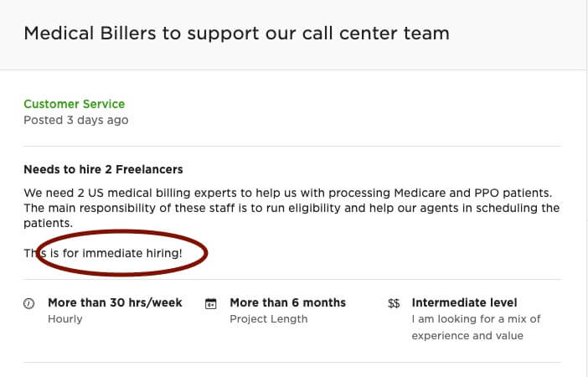Click the job description paragraph about Medicare
Viewport: 588px width, 377px height.
[291, 208]
